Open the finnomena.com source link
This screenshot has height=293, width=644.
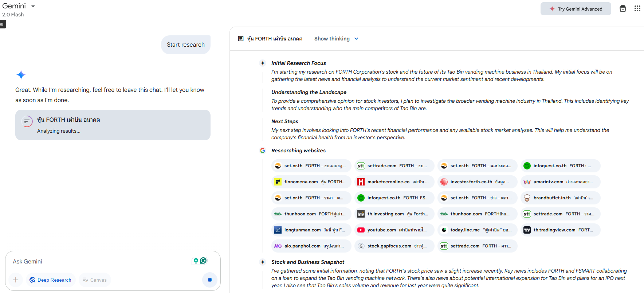311,182
